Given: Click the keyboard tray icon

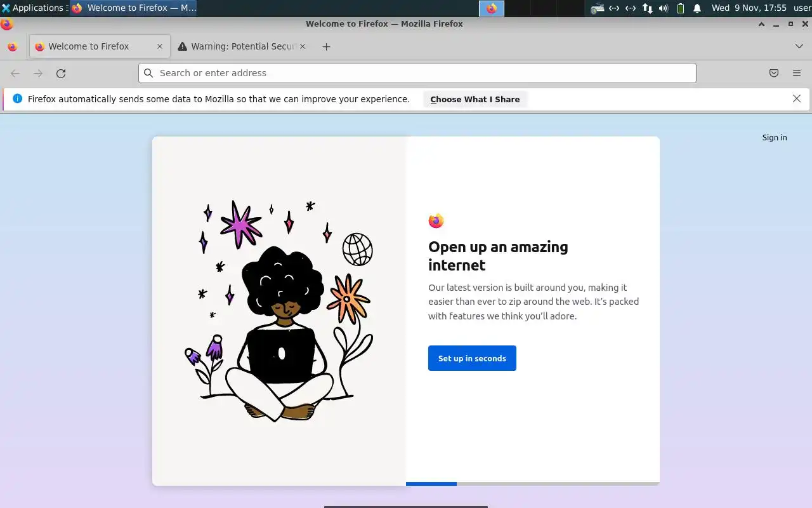Looking at the screenshot, I should (597, 8).
